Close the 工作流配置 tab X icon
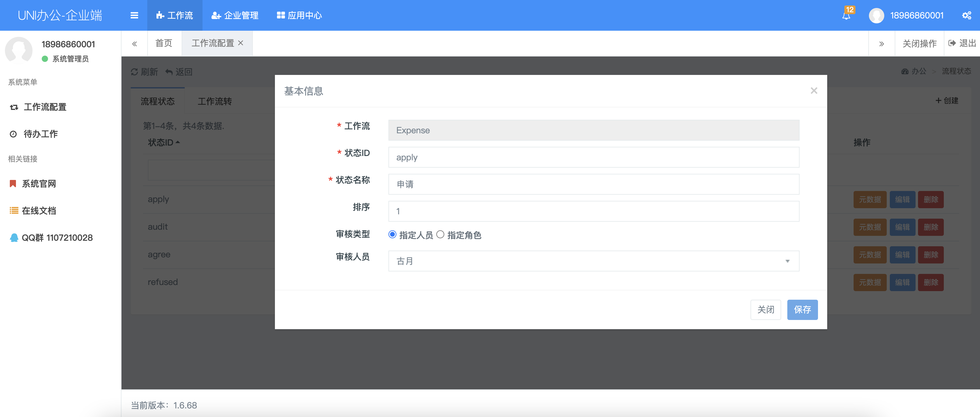Screen dimensions: 980x417 [241, 43]
